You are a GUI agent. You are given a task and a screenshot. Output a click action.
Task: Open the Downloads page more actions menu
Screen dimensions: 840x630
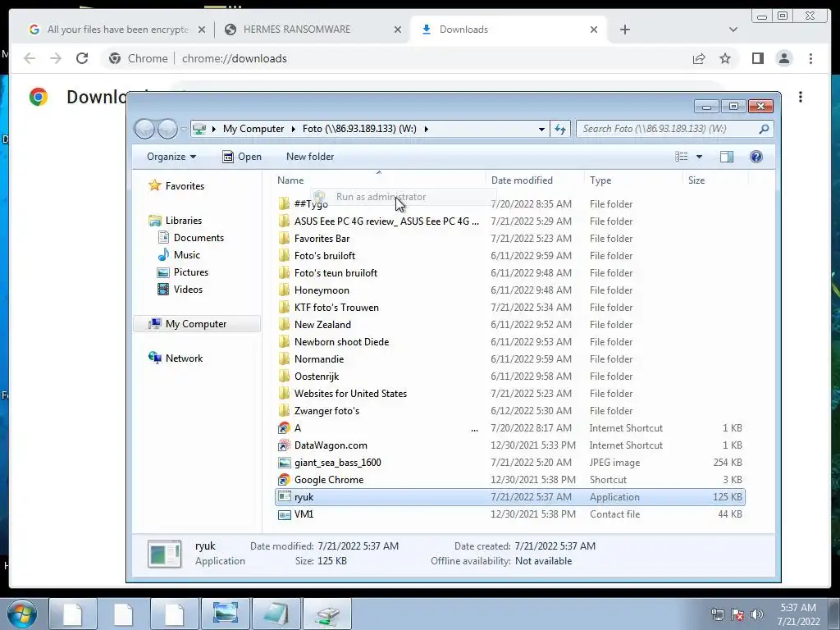801,97
